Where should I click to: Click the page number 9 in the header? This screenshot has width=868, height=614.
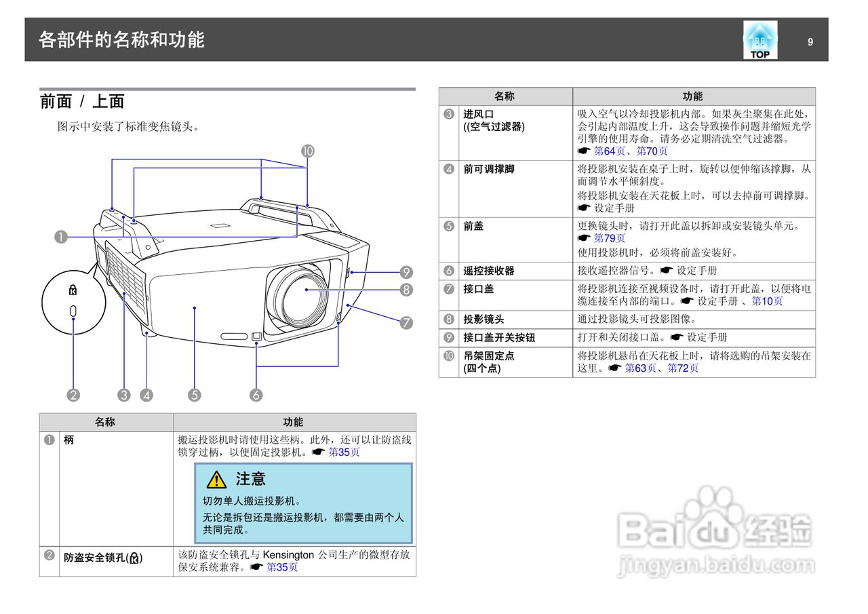(810, 42)
